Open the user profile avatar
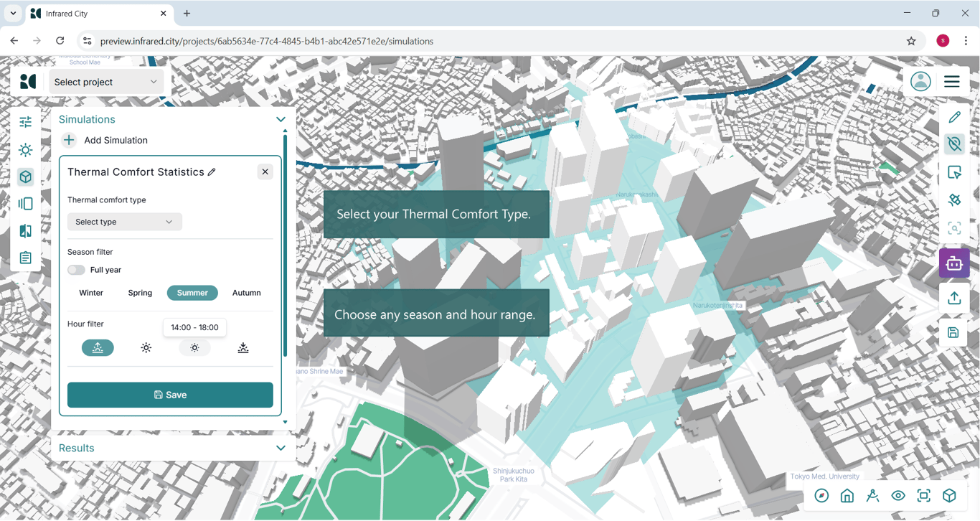 [920, 82]
